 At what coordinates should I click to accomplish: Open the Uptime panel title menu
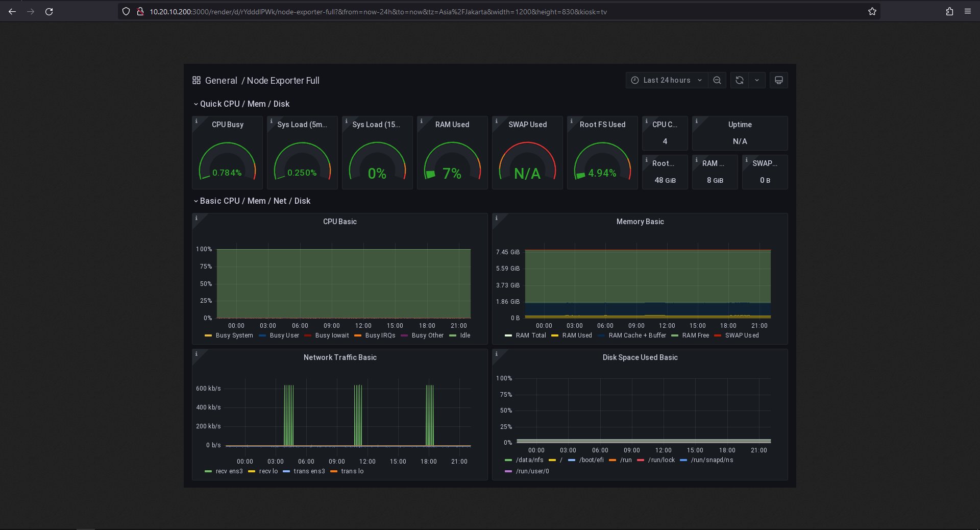point(740,125)
